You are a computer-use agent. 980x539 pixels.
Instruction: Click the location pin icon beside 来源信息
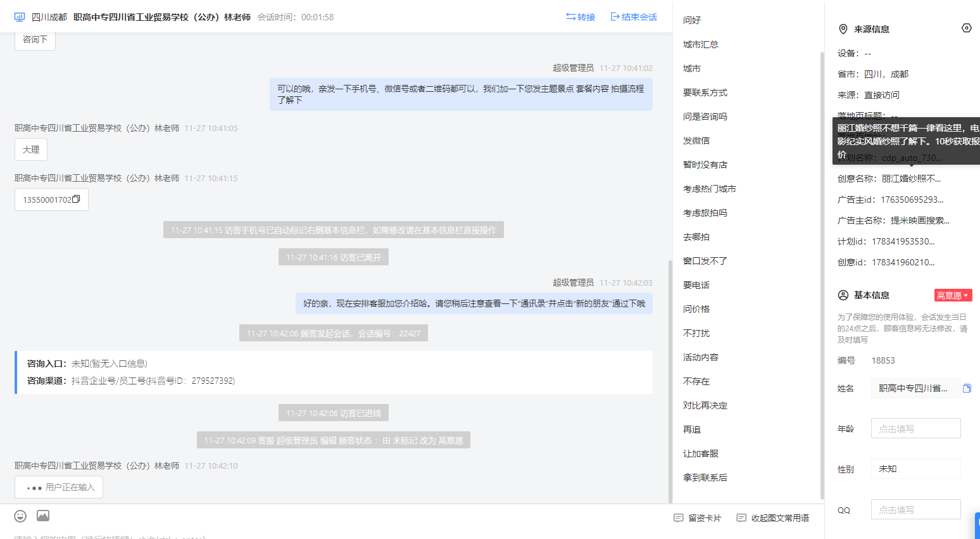point(843,29)
